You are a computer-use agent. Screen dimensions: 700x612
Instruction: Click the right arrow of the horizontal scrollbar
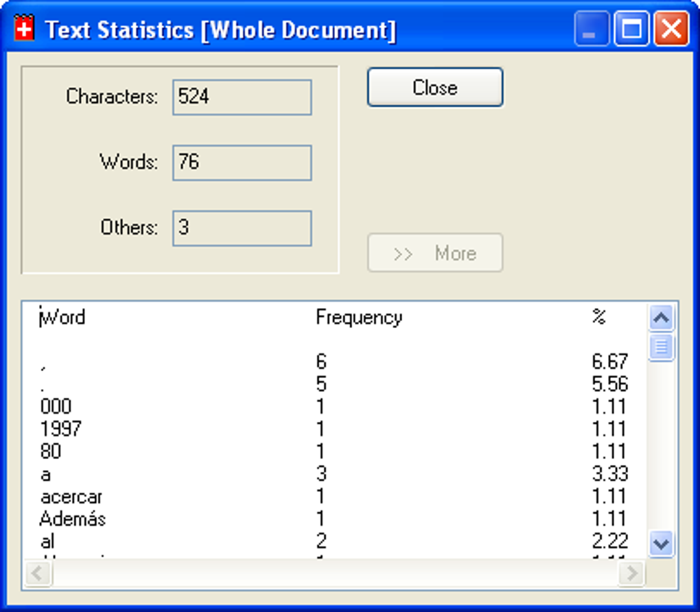[x=631, y=574]
